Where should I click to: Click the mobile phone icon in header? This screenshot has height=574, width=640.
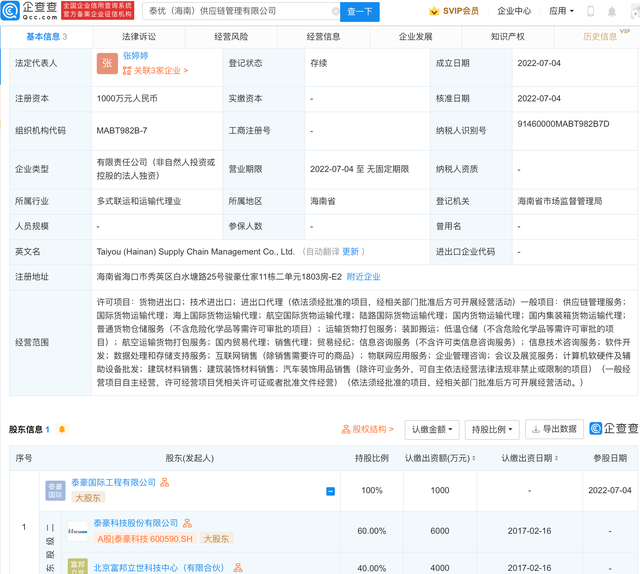click(591, 12)
